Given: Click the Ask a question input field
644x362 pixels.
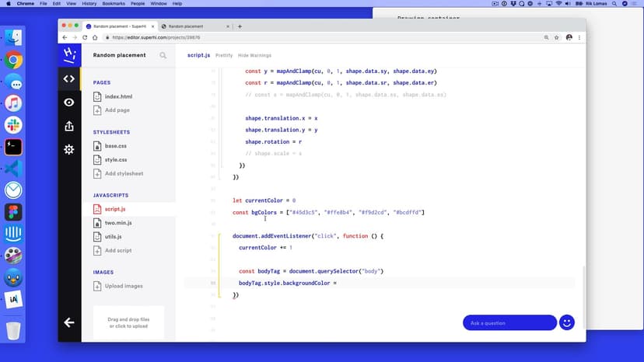Looking at the screenshot, I should click(x=509, y=322).
